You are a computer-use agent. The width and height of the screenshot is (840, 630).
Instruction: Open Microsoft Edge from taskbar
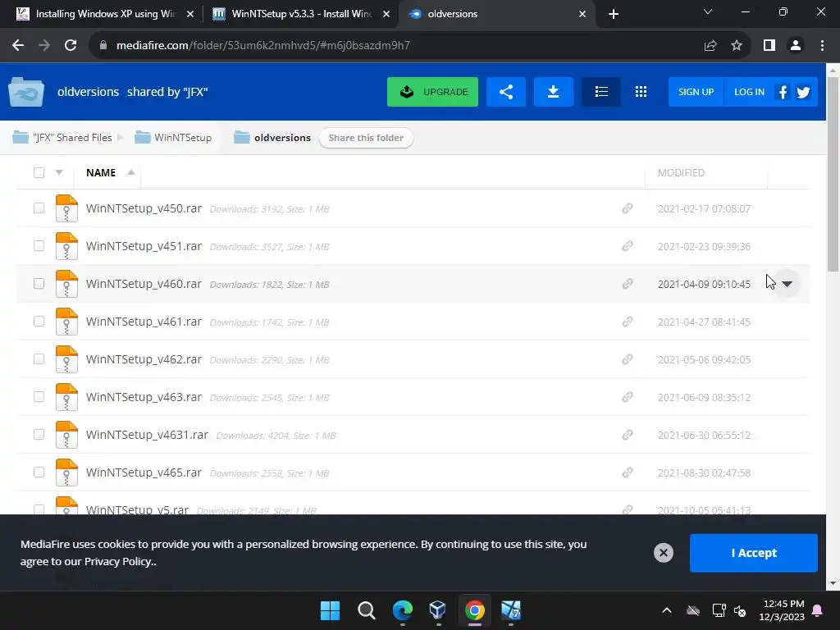tap(402, 610)
